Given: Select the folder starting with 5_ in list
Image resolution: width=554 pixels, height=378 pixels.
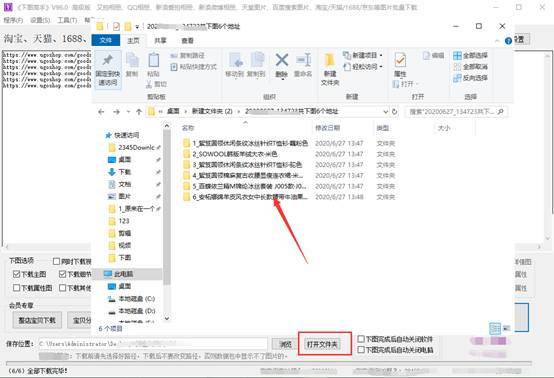Looking at the screenshot, I should click(x=244, y=186).
